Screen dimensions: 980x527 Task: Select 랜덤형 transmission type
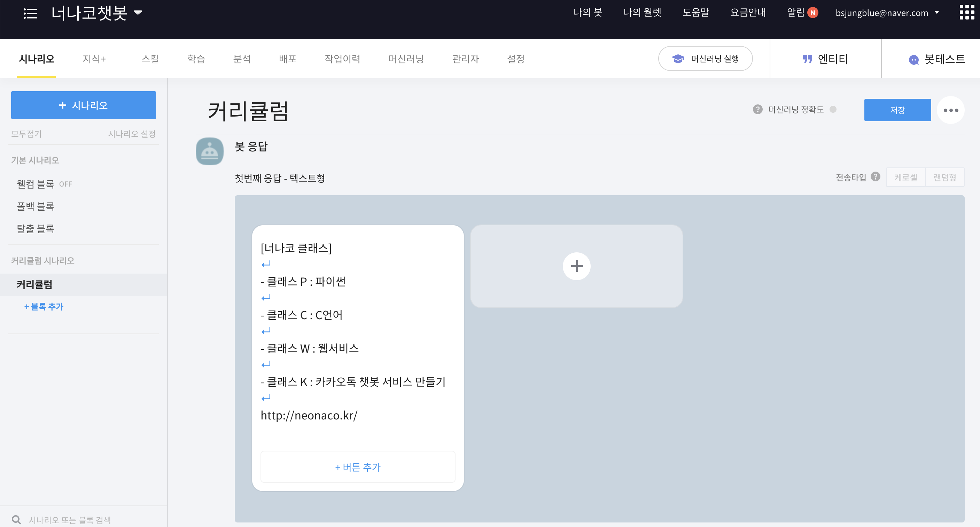pyautogui.click(x=944, y=177)
